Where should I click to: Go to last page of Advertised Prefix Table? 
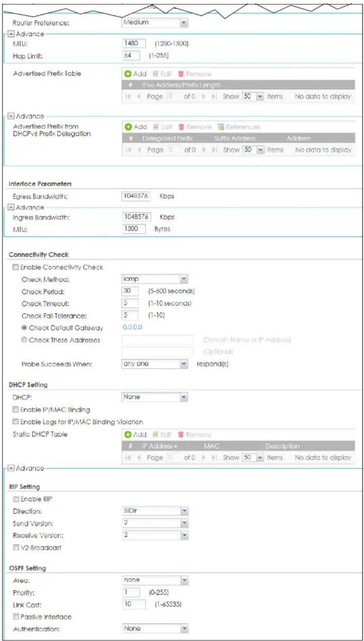[214, 96]
